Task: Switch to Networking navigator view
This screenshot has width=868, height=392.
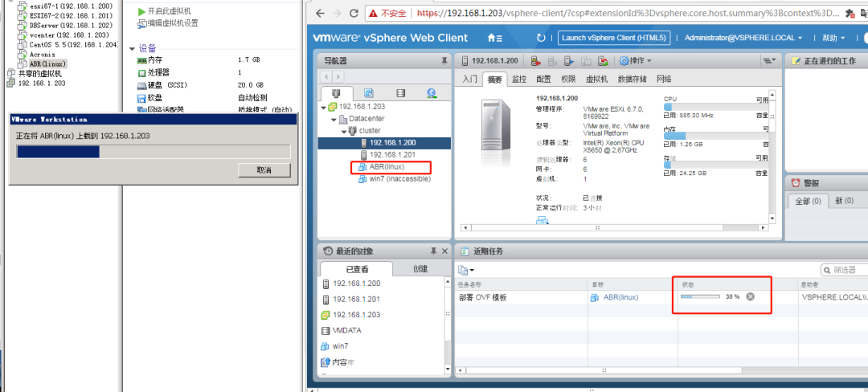Action: (x=432, y=93)
